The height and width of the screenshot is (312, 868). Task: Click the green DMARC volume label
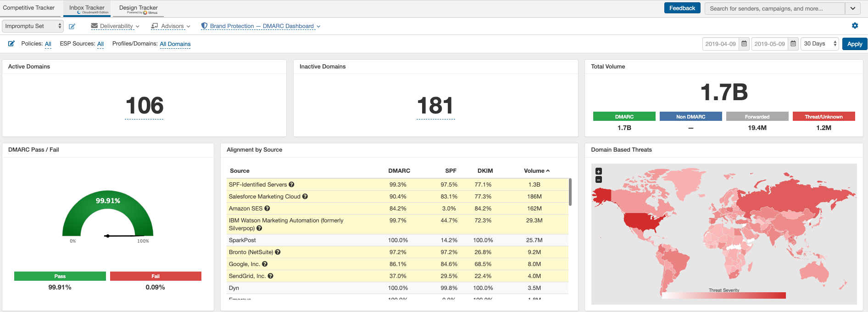[624, 117]
